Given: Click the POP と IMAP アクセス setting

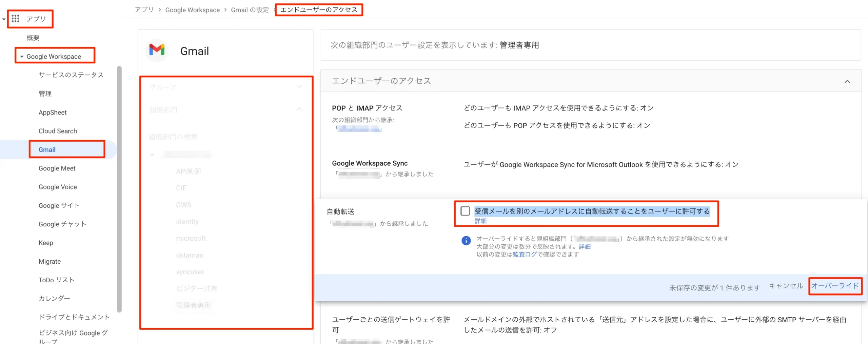Looking at the screenshot, I should (x=367, y=108).
